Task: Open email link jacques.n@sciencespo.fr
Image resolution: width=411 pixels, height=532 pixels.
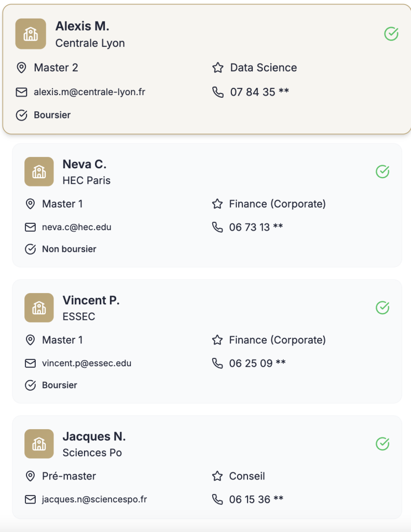Action: pos(94,499)
